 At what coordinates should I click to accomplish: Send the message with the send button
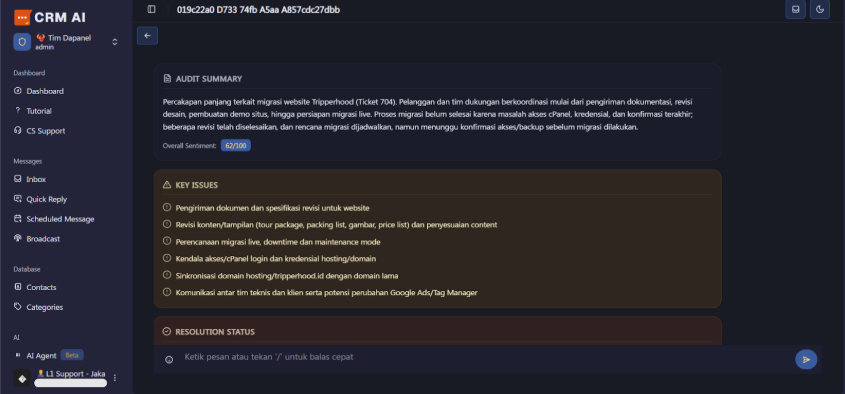[x=806, y=360]
